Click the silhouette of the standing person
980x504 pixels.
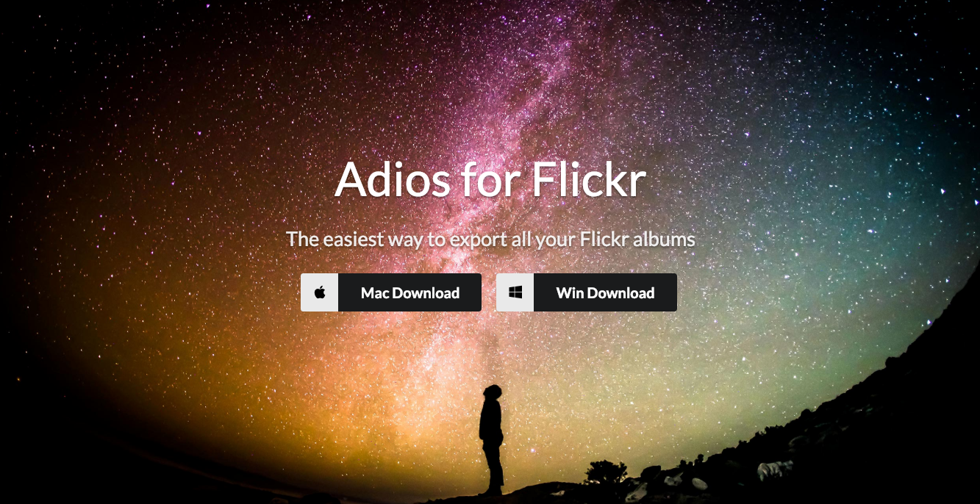click(x=492, y=439)
